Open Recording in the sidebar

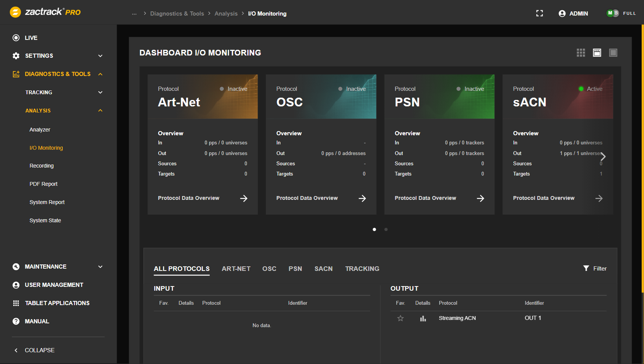(x=42, y=166)
